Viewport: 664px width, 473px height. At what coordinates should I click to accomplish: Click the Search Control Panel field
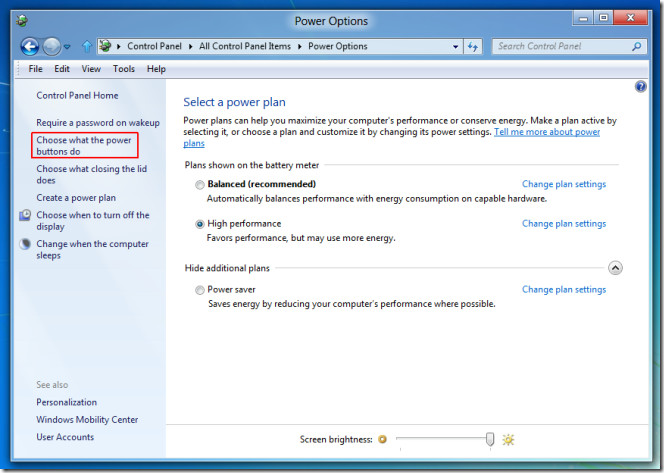pyautogui.click(x=560, y=46)
